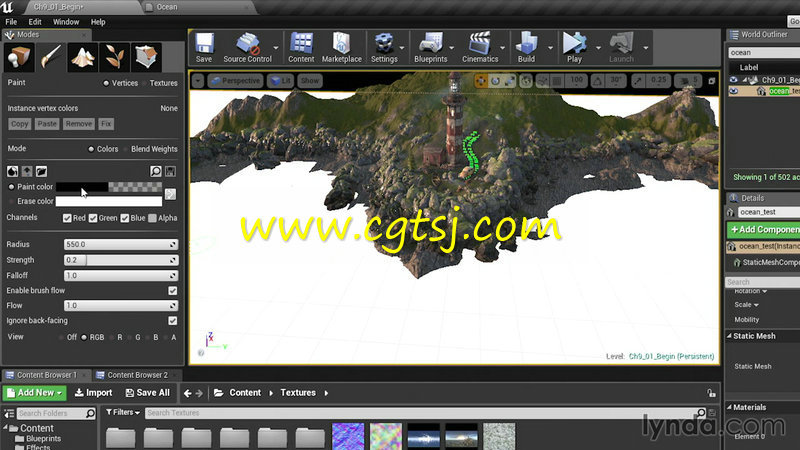Screen dimensions: 800x450
Task: Click the Copy instance vertex colors button
Action: (19, 124)
